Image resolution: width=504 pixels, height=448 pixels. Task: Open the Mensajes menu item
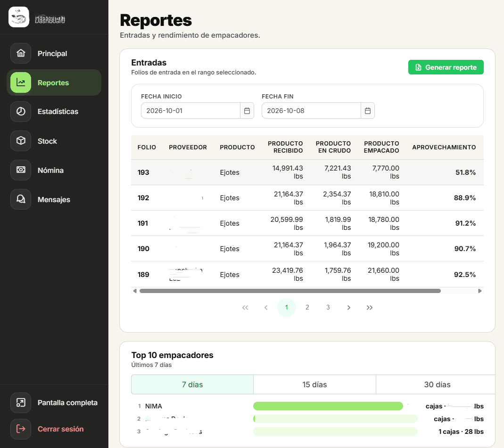[54, 199]
